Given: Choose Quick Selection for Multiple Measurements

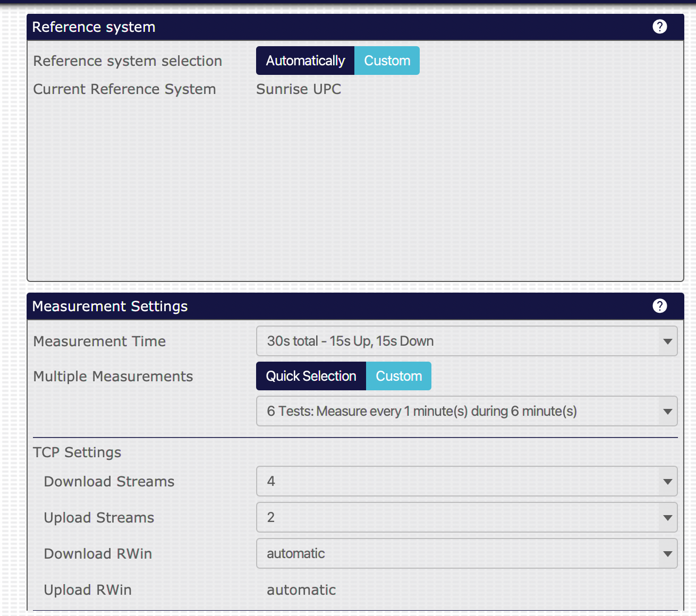Looking at the screenshot, I should [x=311, y=376].
